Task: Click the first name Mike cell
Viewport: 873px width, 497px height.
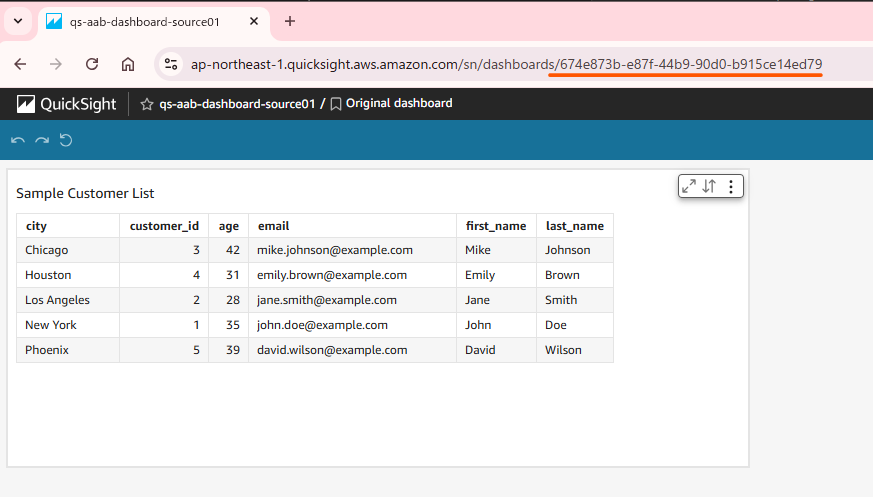Action: point(496,250)
